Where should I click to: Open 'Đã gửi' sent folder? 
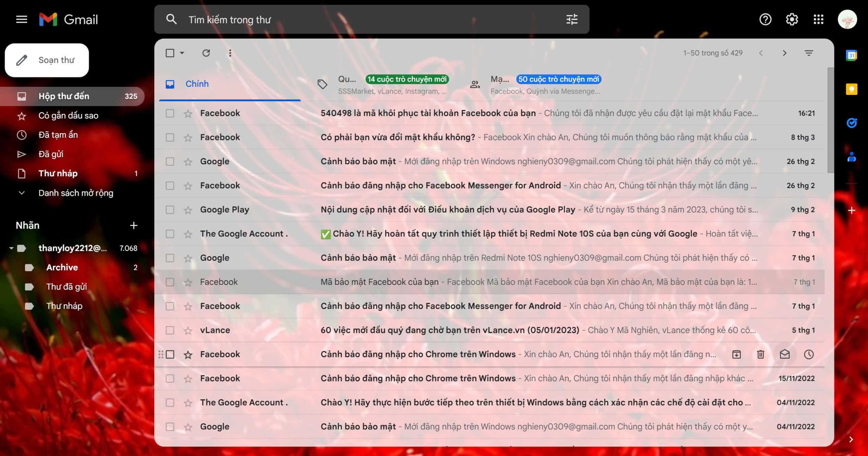73,154
